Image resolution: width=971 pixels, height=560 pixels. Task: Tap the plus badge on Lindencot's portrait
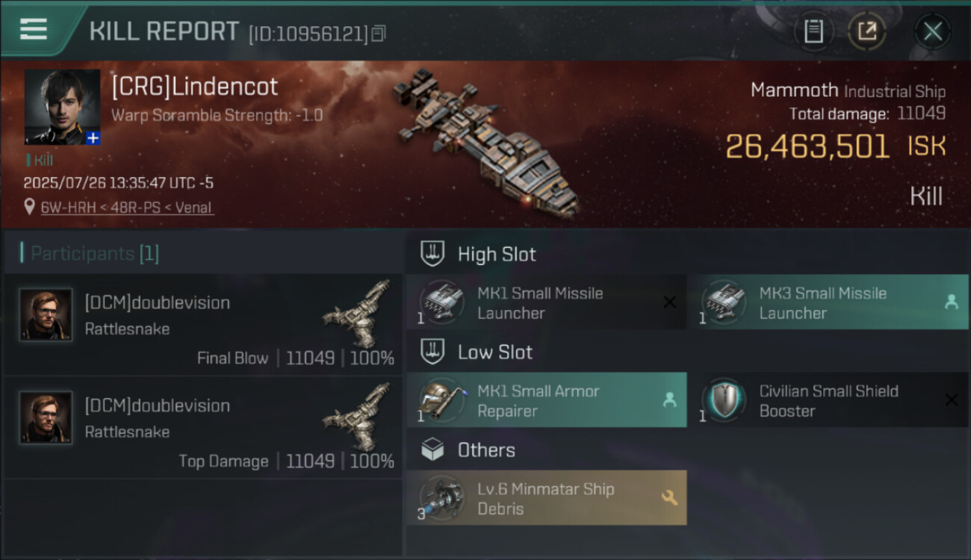coord(93,138)
